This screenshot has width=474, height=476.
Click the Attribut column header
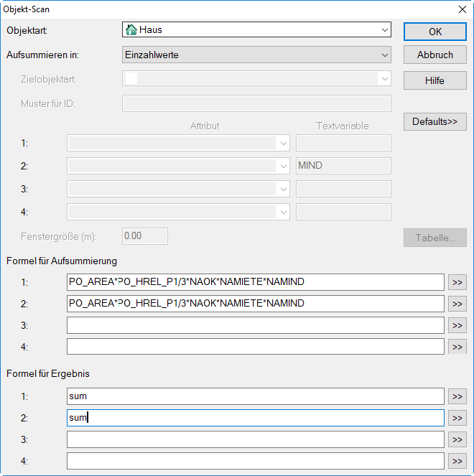[205, 126]
